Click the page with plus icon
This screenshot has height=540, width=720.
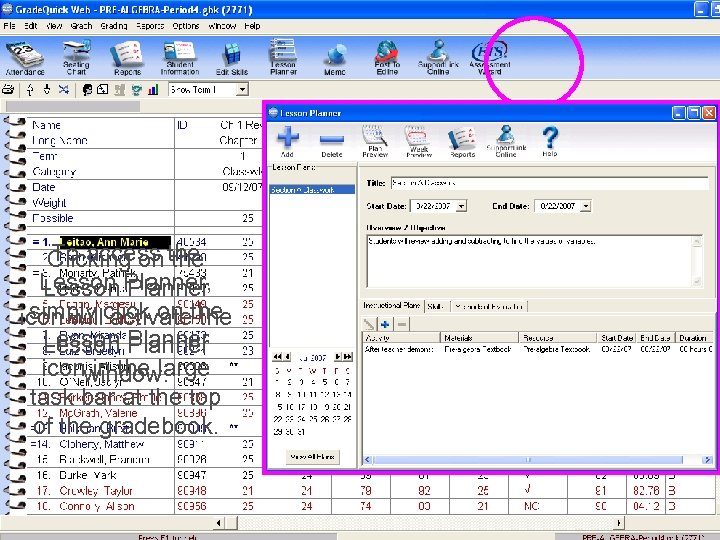[x=103, y=90]
